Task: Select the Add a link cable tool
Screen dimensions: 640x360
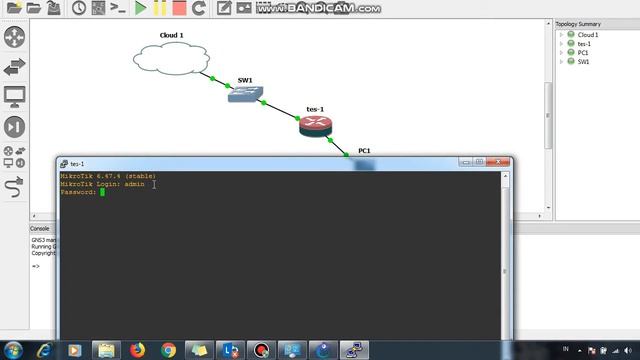Action: (x=15, y=187)
